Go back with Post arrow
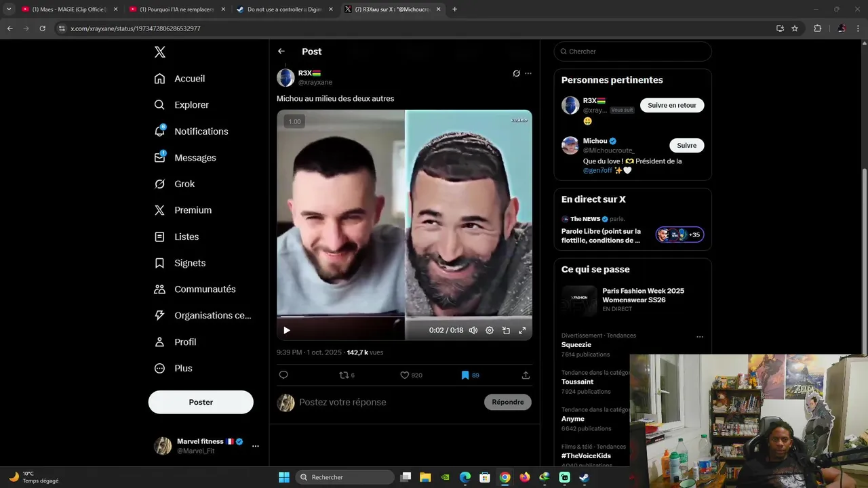The width and height of the screenshot is (868, 488). click(x=281, y=52)
